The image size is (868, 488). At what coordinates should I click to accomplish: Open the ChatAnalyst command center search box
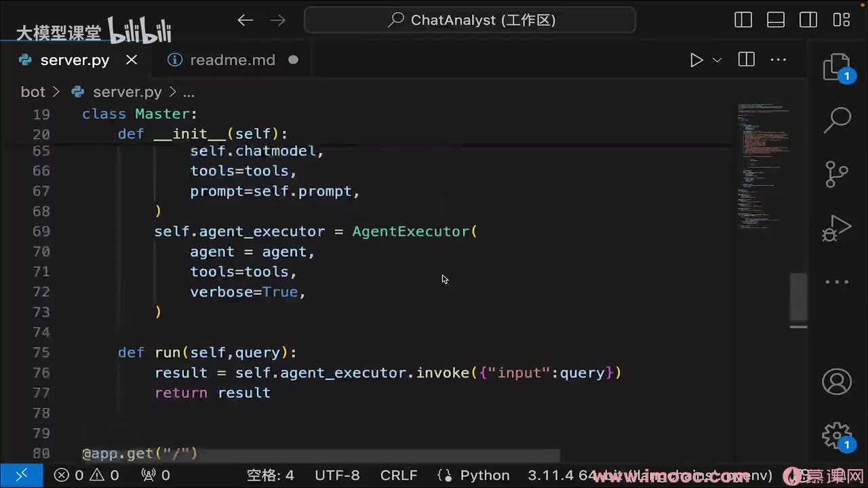(470, 20)
